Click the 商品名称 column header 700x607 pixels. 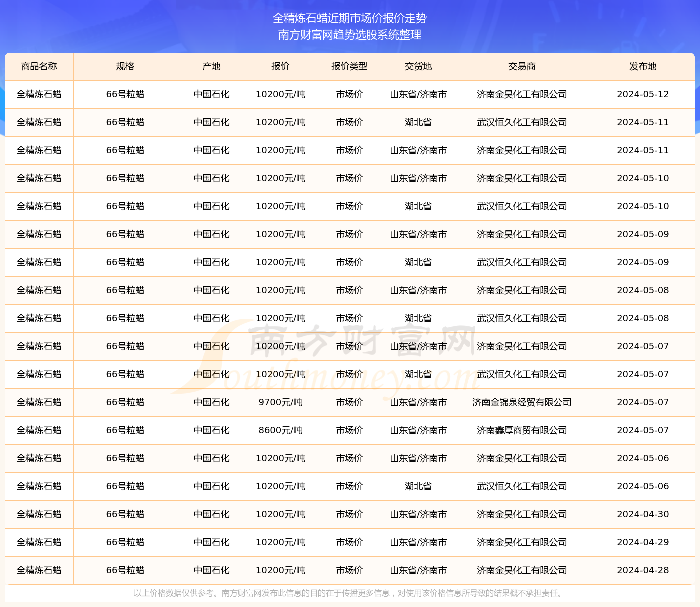tap(39, 66)
